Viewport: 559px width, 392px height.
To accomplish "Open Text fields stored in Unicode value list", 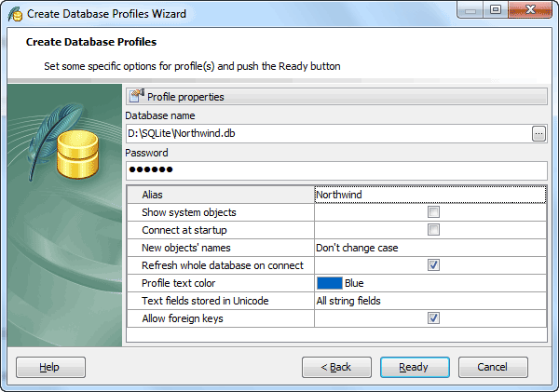I will pos(430,301).
